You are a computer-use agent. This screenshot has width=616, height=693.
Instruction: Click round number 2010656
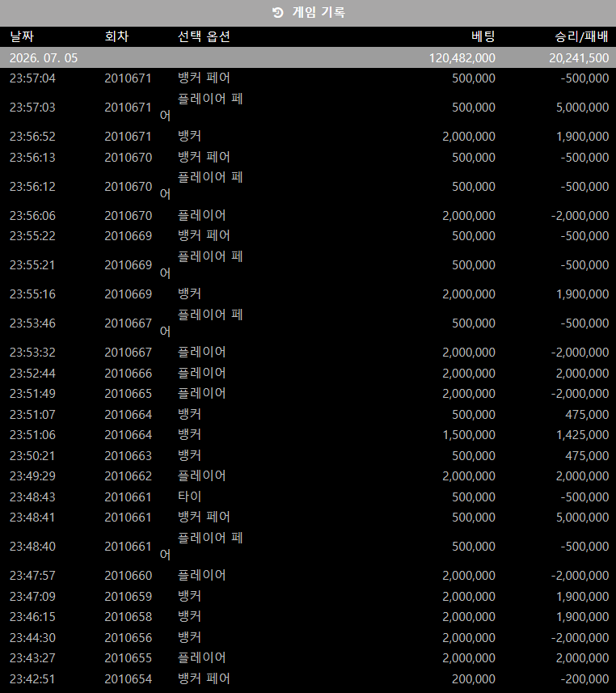click(129, 638)
